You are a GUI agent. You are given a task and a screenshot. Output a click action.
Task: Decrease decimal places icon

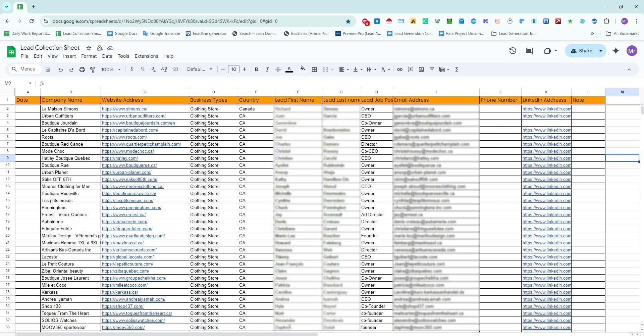153,69
